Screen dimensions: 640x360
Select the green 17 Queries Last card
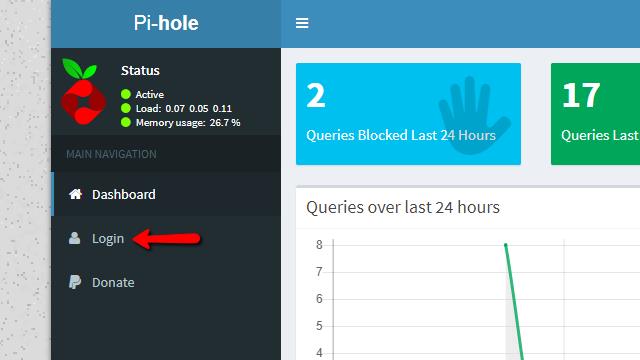596,114
